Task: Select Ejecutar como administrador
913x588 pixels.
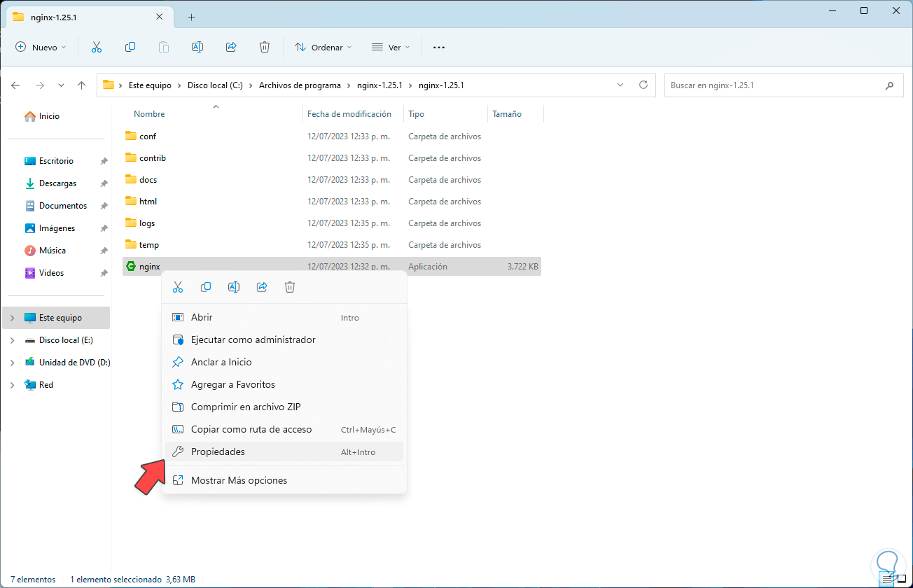Action: pyautogui.click(x=284, y=339)
